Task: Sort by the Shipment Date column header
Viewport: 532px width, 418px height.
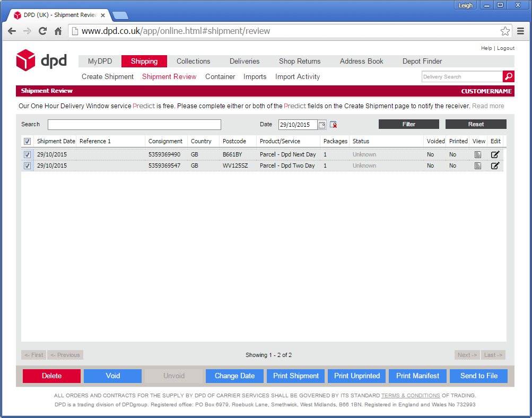Action: (x=56, y=142)
